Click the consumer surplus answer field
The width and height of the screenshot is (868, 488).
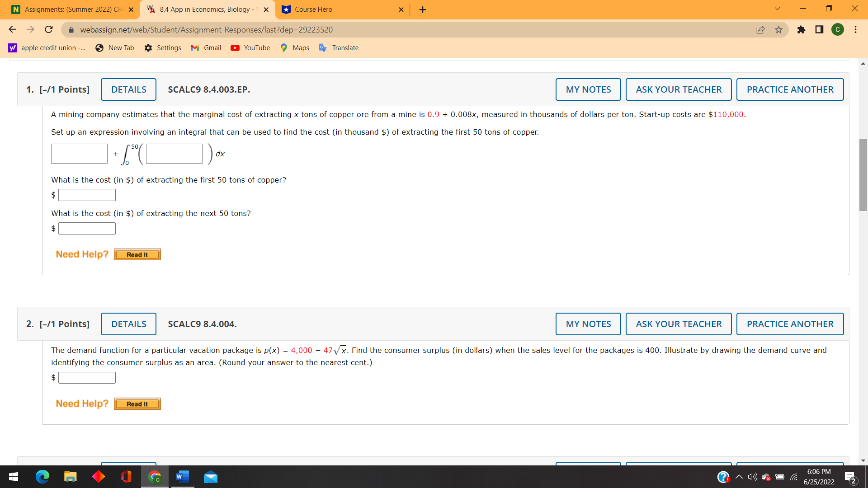tap(87, 377)
